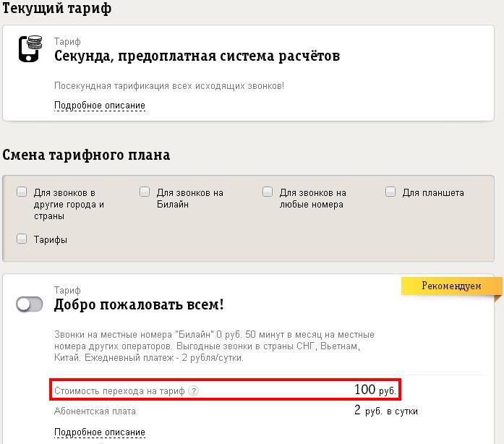Click the "Текущий тариф" heading
This screenshot has height=444, width=504.
click(57, 9)
